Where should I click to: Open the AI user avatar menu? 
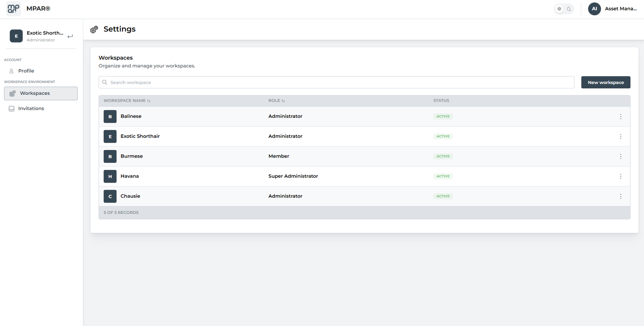pyautogui.click(x=594, y=8)
